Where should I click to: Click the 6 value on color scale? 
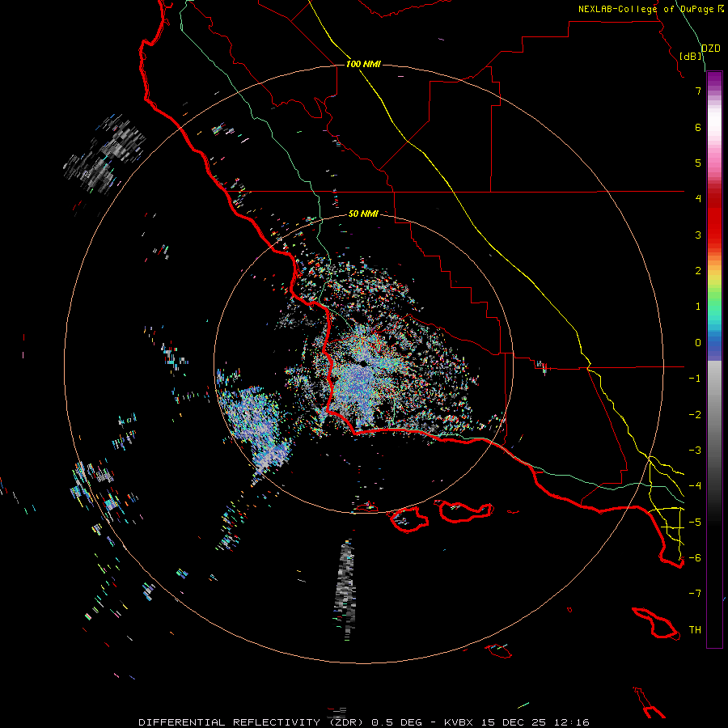coord(698,127)
